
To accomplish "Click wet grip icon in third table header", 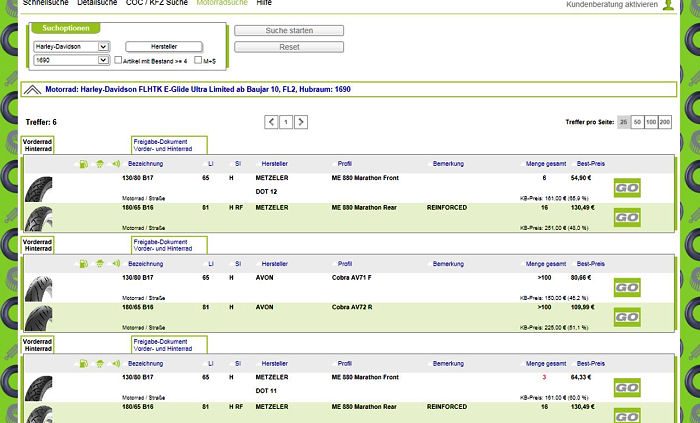I will click(x=100, y=364).
